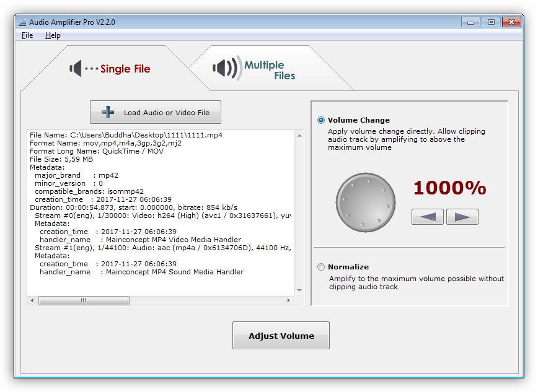Click the horizontal scrollbar right arrow

(288, 300)
